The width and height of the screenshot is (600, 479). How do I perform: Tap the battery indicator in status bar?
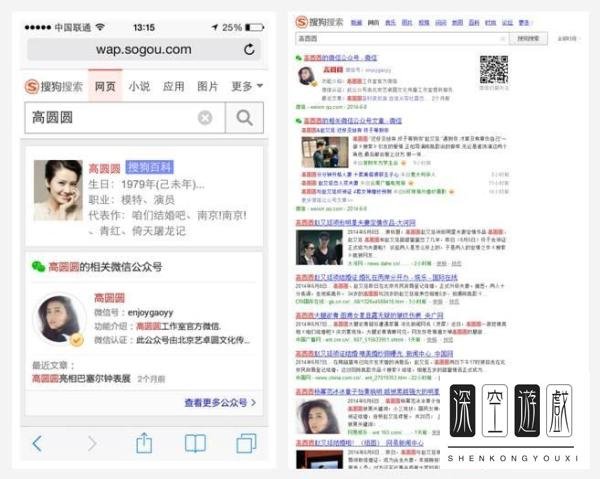[x=255, y=28]
